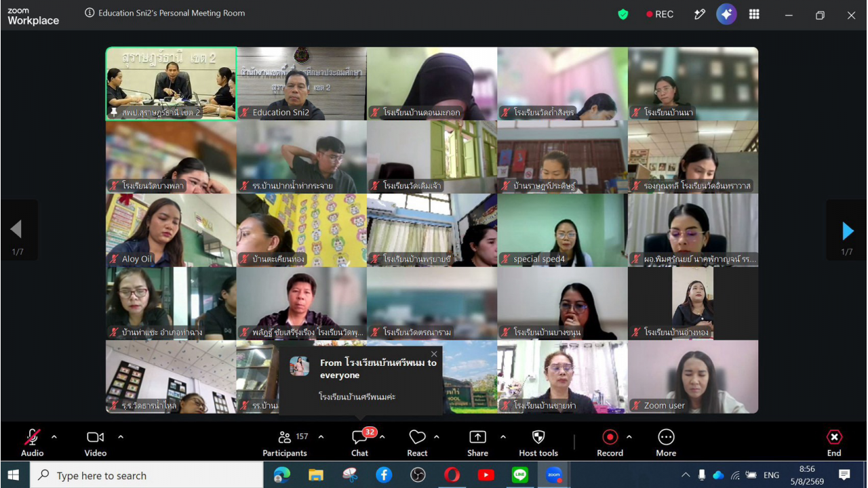
Task: Select the Education Sni2 video tile
Action: click(x=302, y=83)
